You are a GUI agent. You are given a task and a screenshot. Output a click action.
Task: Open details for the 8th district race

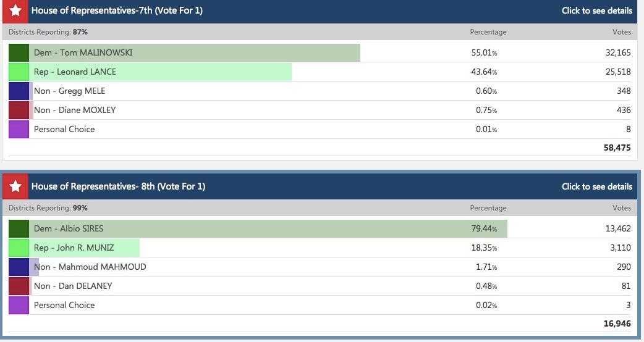point(596,186)
